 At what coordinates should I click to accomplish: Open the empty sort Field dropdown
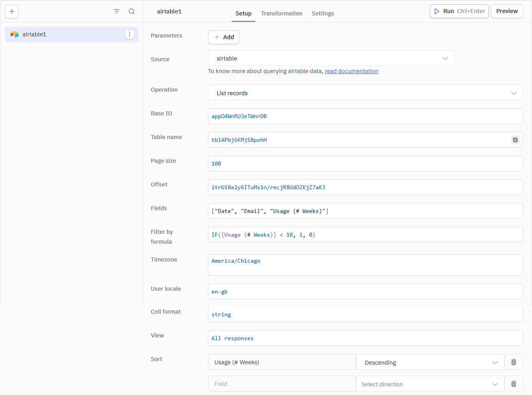(x=281, y=384)
